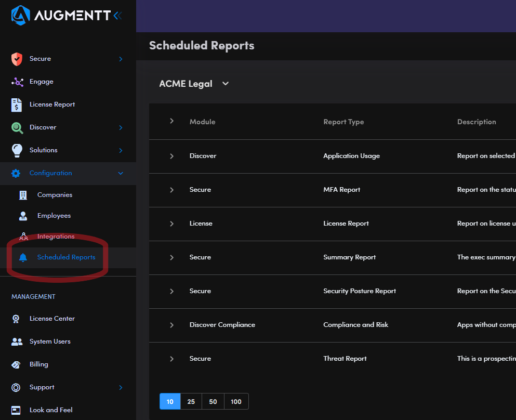The width and height of the screenshot is (516, 420).
Task: Collapse sidebar using double chevron icon
Action: tap(117, 16)
